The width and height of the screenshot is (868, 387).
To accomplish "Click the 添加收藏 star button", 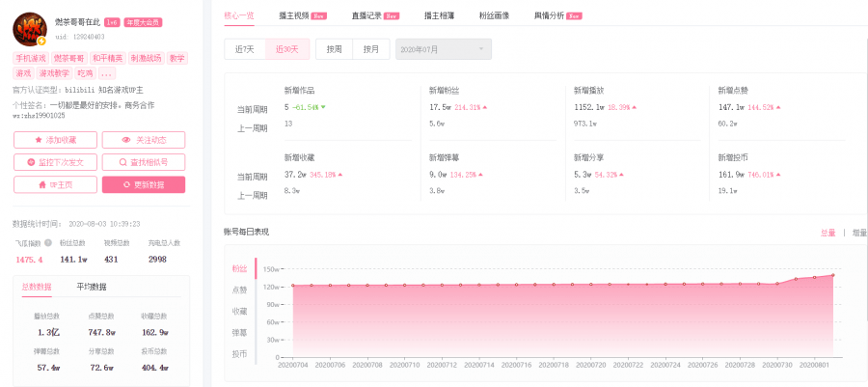I will pos(56,140).
